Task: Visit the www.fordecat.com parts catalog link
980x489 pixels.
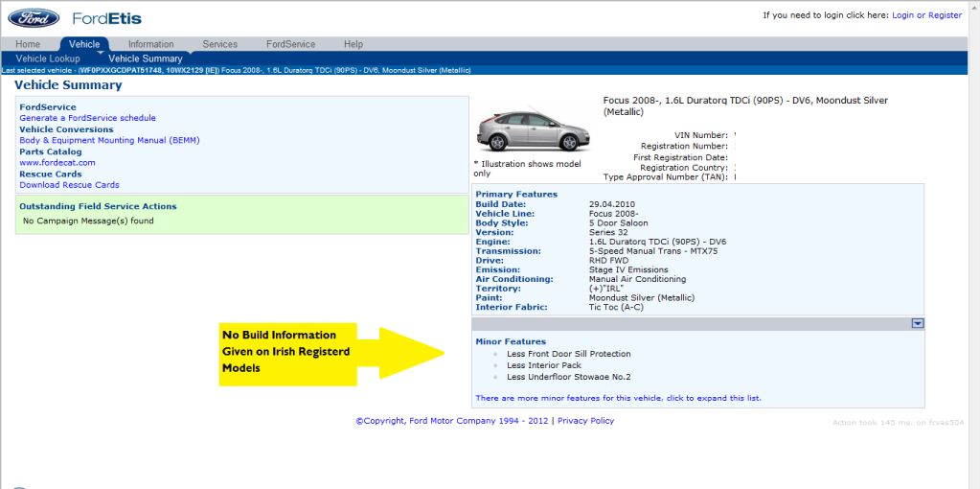Action: coord(57,163)
